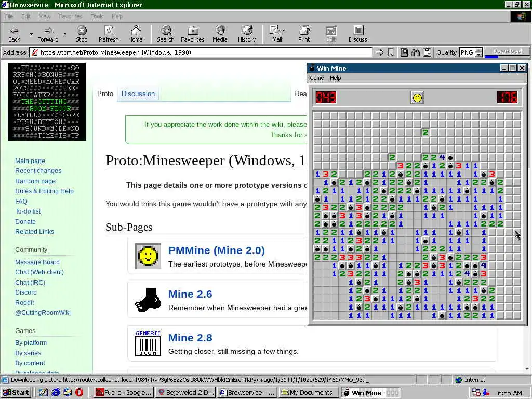Open the Forward button dropdown arrow

tap(65, 34)
